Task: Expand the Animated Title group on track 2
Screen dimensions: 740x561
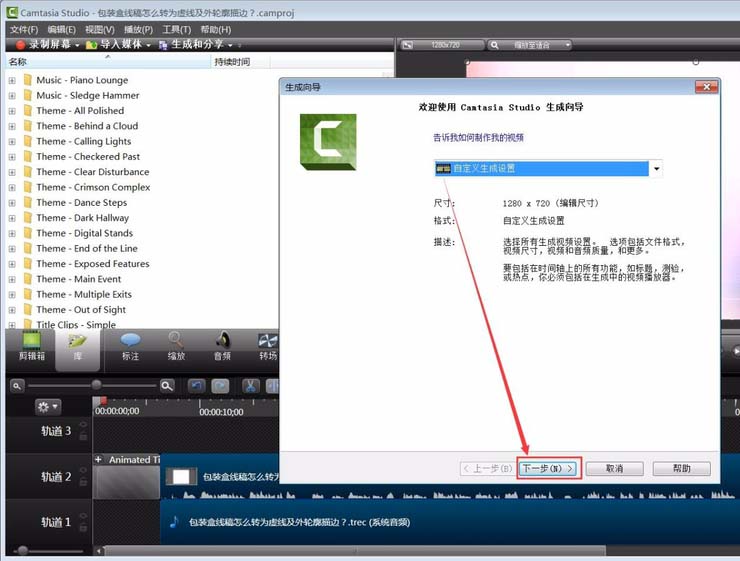Action: 98,459
